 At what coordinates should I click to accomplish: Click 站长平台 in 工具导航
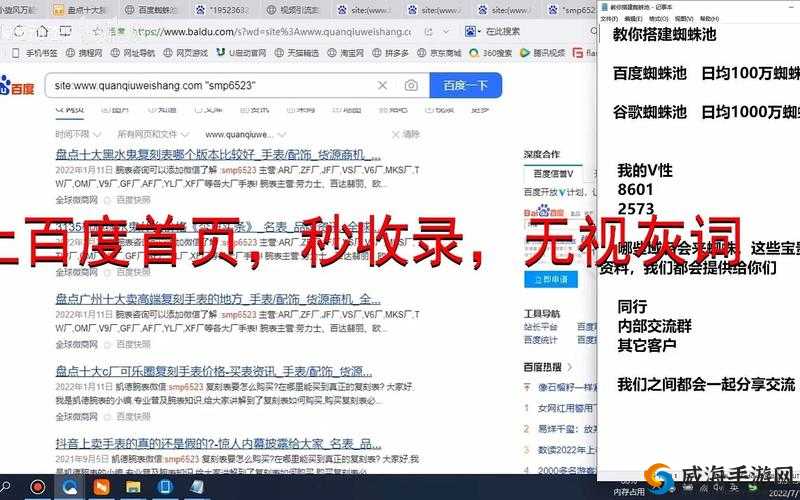[540, 327]
